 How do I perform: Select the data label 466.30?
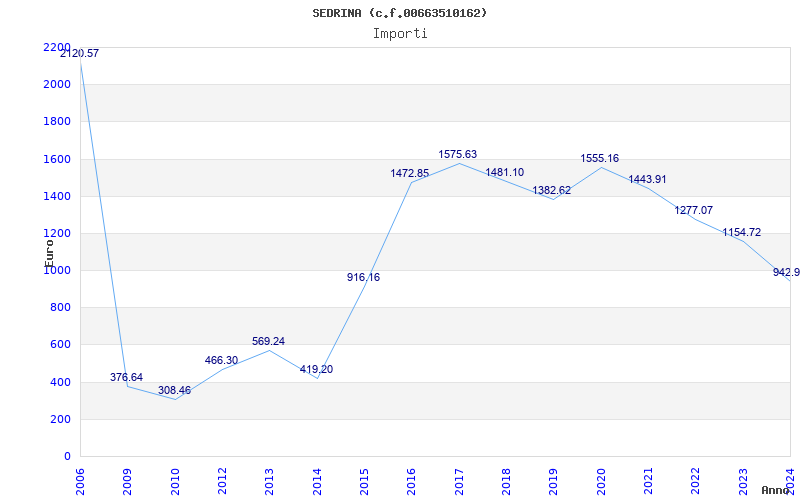click(x=221, y=360)
